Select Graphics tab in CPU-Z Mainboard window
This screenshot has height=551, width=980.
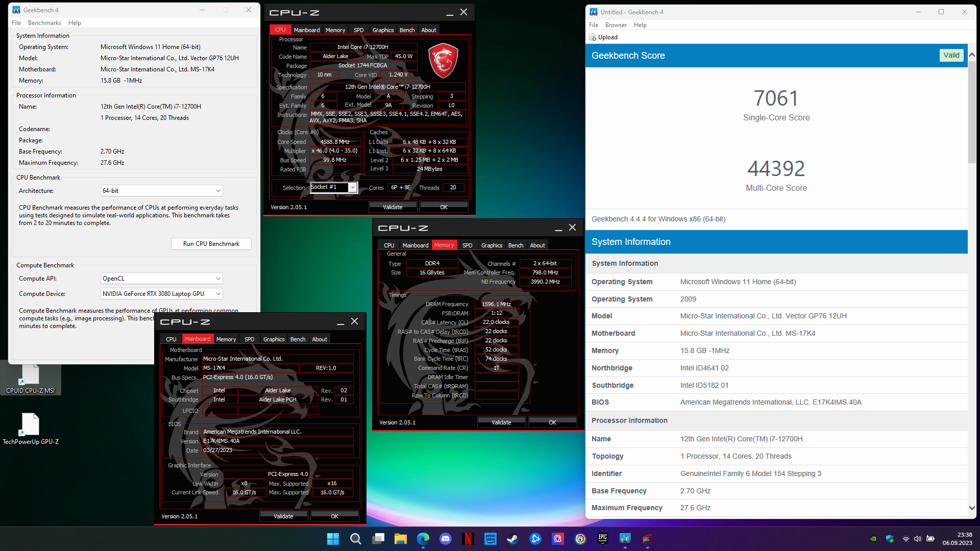point(274,339)
